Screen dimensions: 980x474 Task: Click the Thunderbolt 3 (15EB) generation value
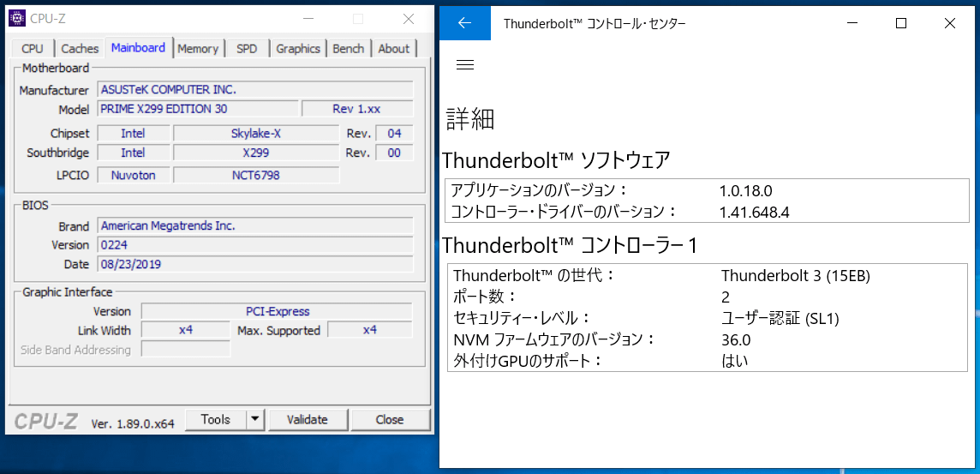pyautogui.click(x=796, y=275)
